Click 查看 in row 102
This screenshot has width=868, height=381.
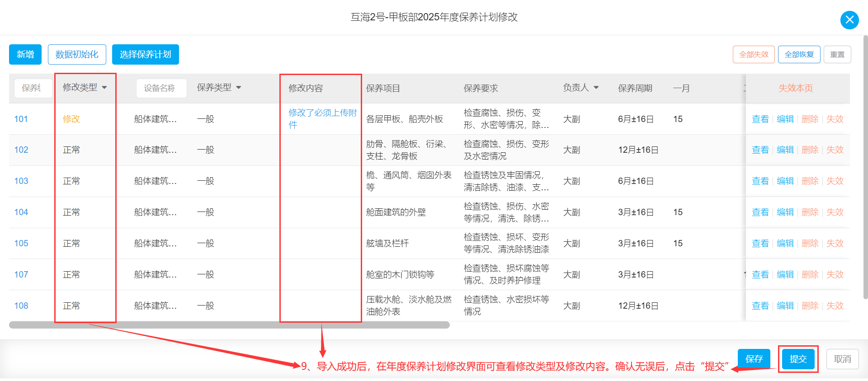point(760,150)
